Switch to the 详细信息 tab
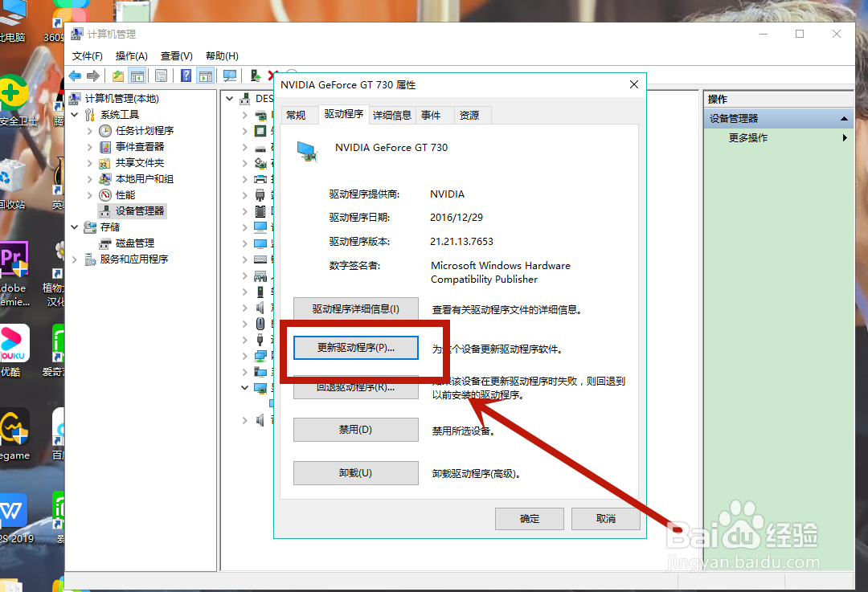The image size is (868, 592). 392,115
